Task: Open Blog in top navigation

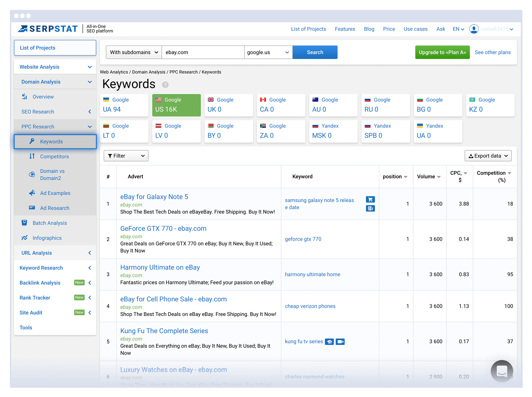Action: click(x=369, y=29)
